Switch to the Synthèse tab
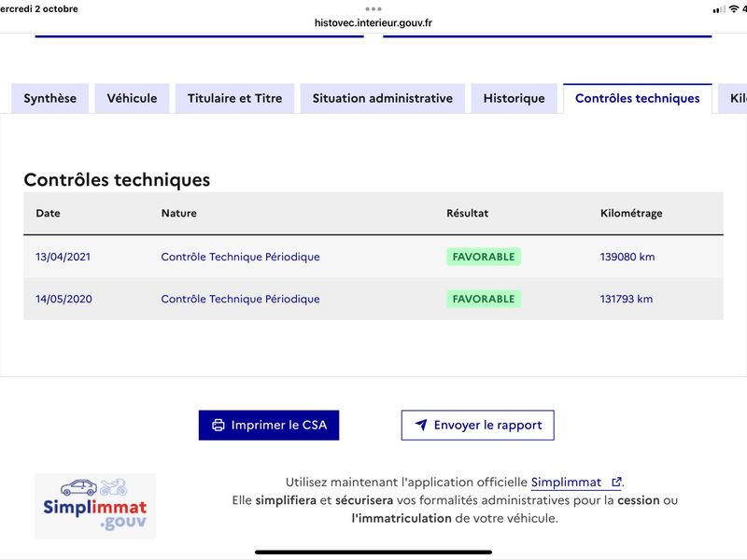Screen dimensions: 747x560 click(50, 98)
